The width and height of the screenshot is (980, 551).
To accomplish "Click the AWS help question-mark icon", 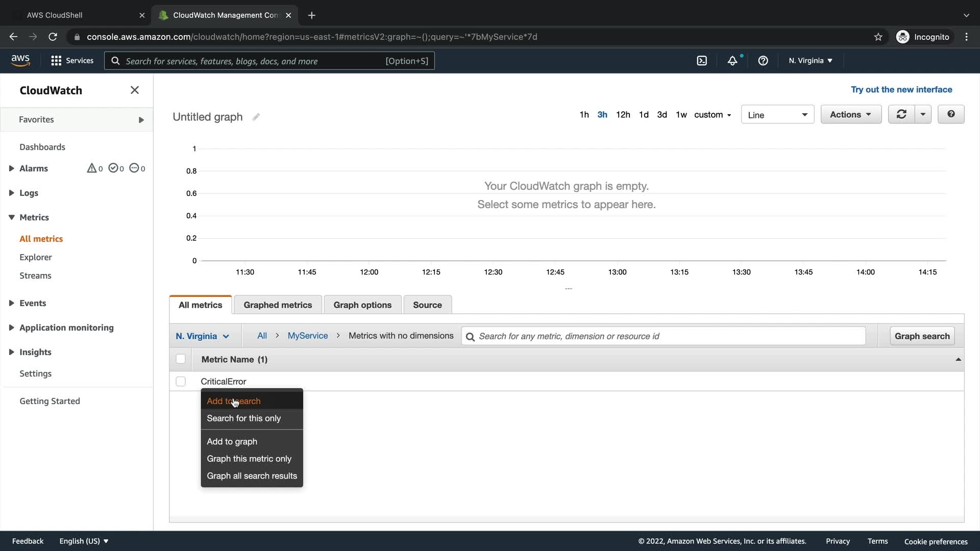I will click(763, 61).
